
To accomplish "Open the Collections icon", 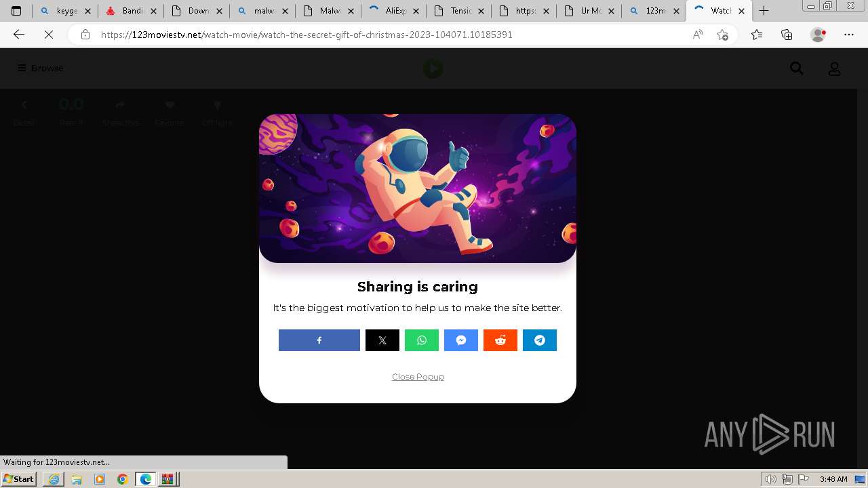I will click(787, 35).
